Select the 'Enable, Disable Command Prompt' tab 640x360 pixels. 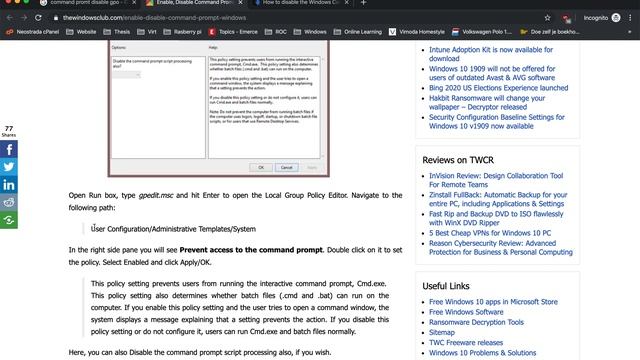coord(195,3)
